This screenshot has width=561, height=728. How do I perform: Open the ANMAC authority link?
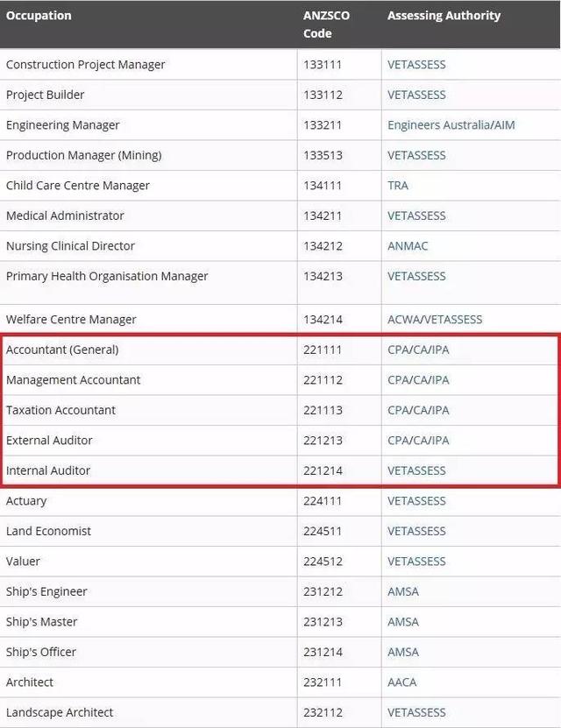[x=408, y=245]
